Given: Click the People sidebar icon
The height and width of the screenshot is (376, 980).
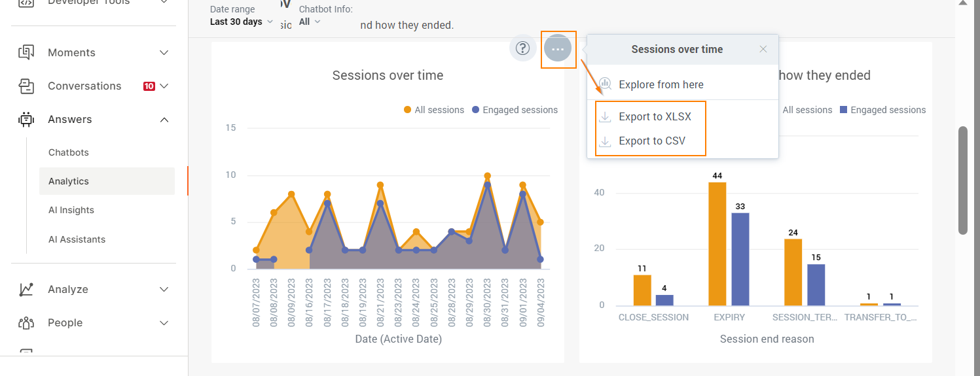Looking at the screenshot, I should point(26,322).
